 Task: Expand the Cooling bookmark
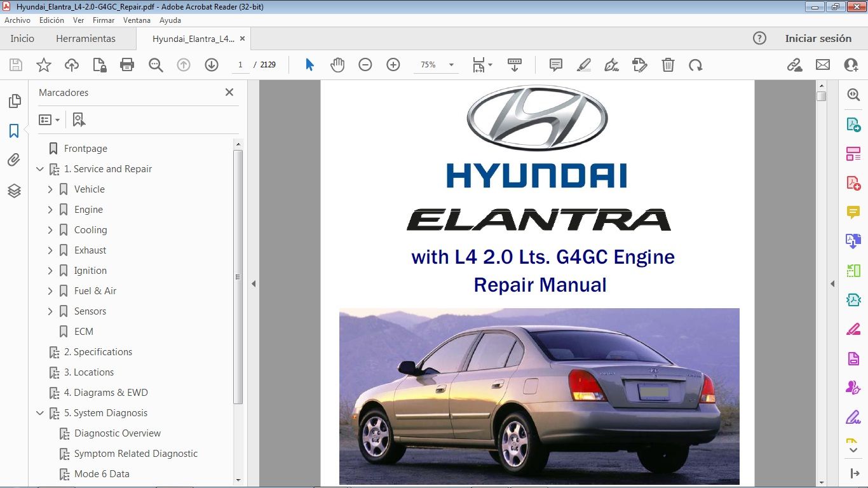tap(50, 230)
